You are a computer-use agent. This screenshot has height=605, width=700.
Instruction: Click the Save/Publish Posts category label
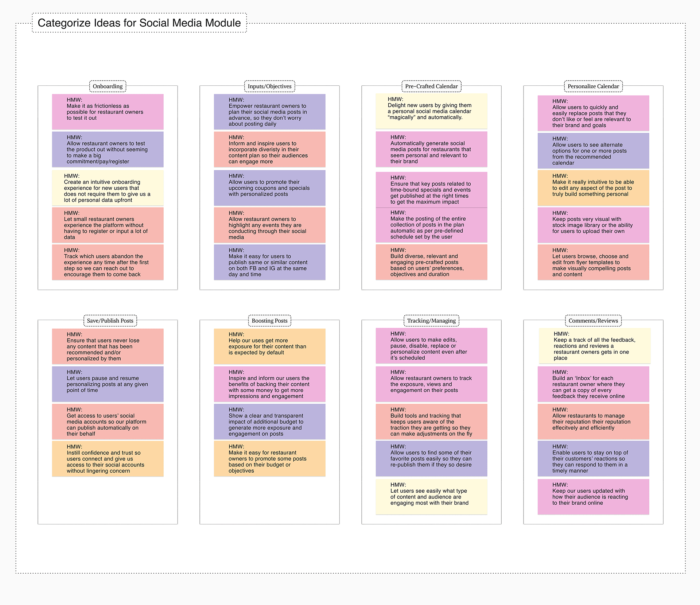click(x=110, y=321)
